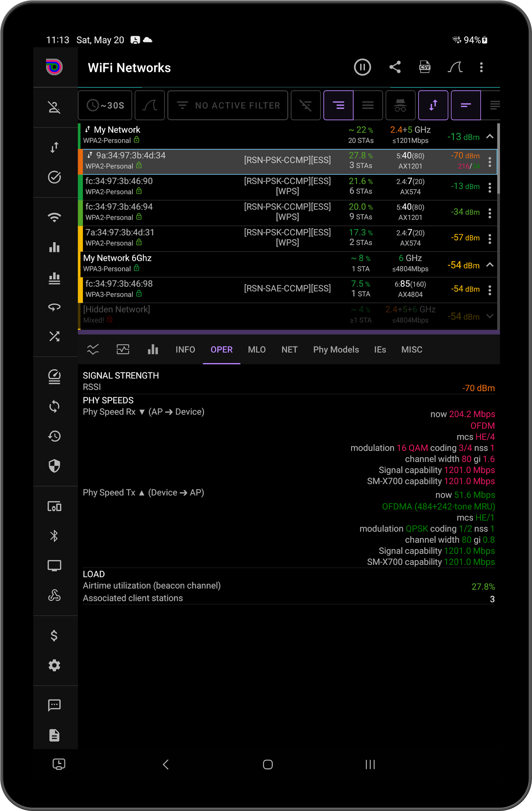Open settings gear in sidebar

point(54,665)
